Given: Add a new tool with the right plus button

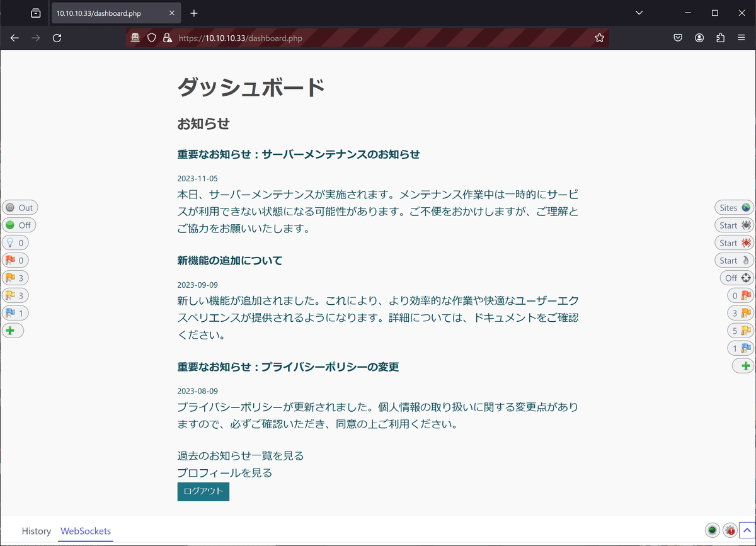Looking at the screenshot, I should pos(743,365).
